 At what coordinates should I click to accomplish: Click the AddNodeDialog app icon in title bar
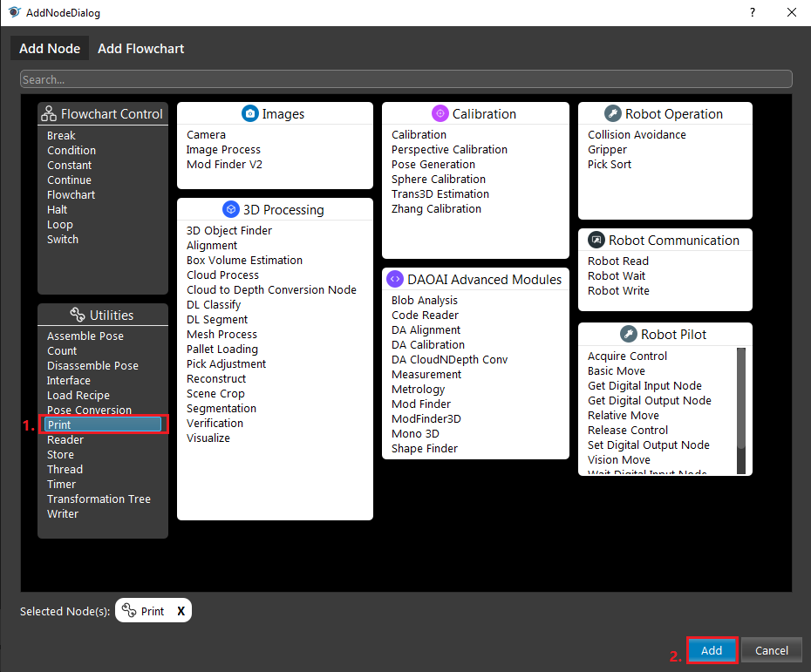pos(14,12)
